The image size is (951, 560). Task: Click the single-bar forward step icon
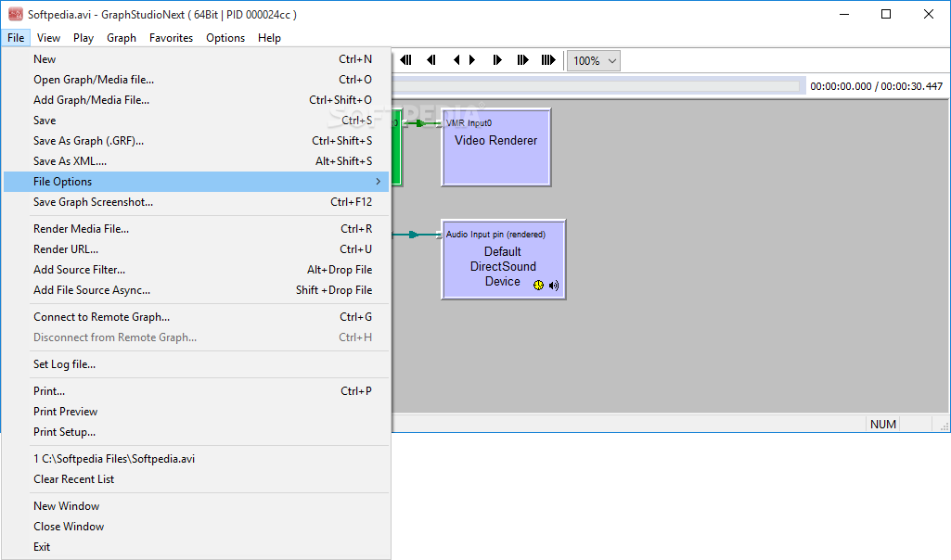coord(497,60)
